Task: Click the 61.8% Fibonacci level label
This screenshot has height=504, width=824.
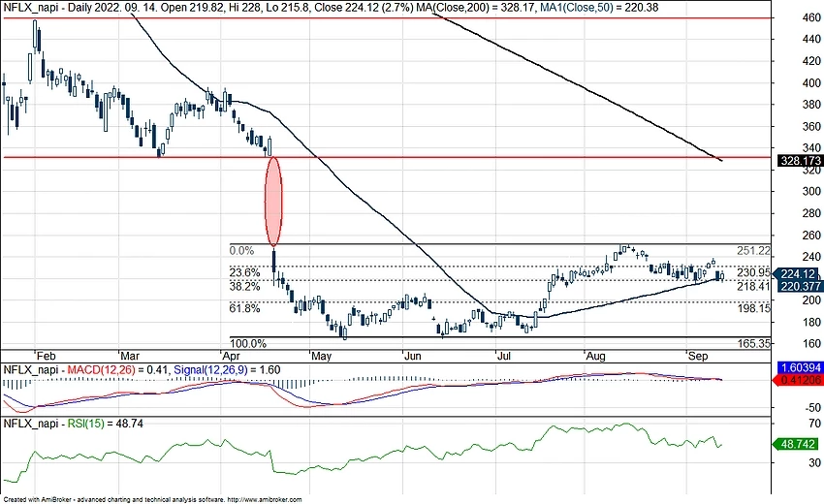Action: [x=244, y=308]
